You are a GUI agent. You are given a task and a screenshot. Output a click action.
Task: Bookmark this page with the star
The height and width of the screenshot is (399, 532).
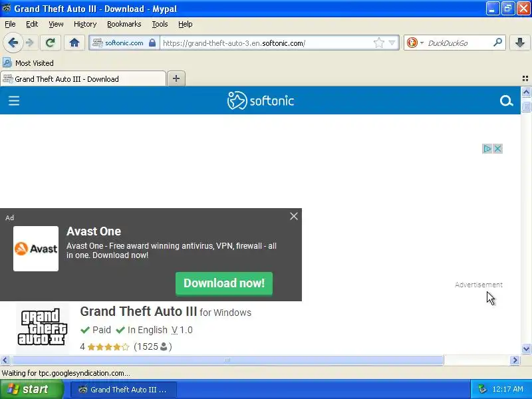[x=378, y=43]
